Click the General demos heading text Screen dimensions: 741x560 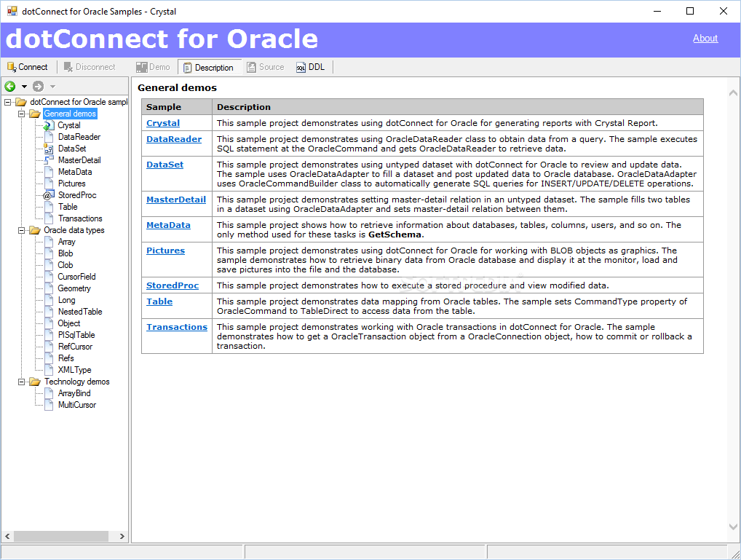pyautogui.click(x=177, y=87)
